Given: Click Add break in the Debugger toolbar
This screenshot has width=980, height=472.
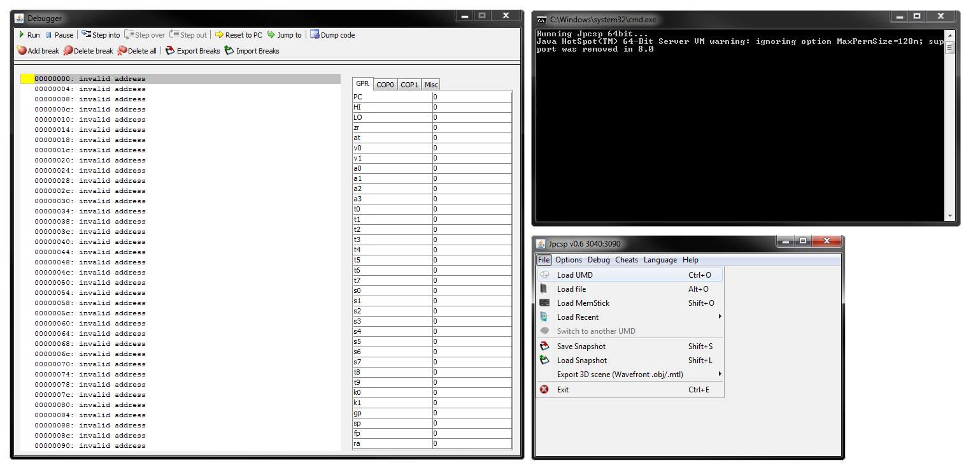Looking at the screenshot, I should pyautogui.click(x=38, y=51).
